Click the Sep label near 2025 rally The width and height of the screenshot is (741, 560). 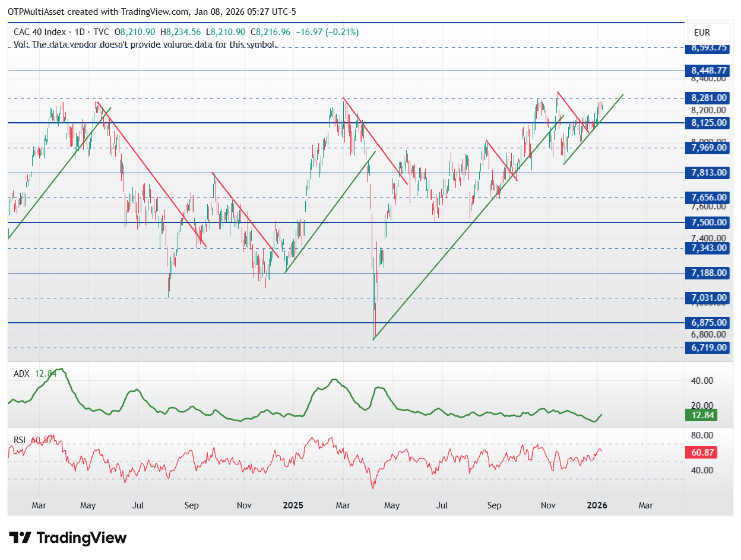pos(494,505)
